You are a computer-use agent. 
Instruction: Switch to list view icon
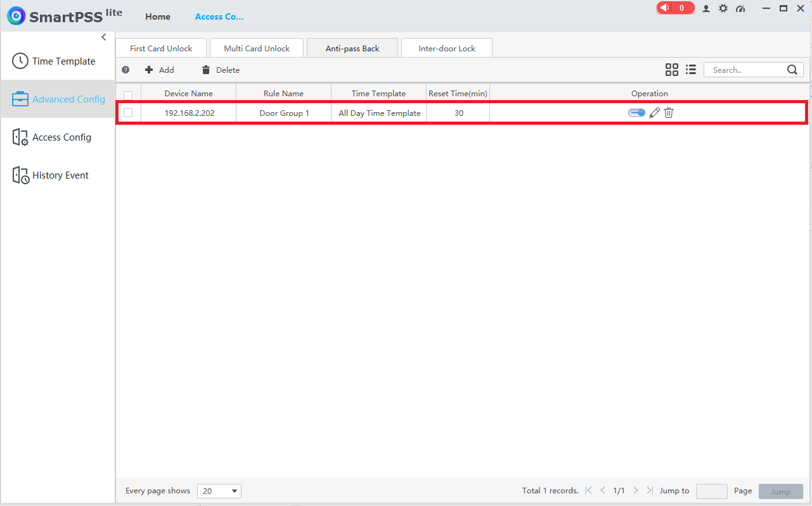[691, 70]
